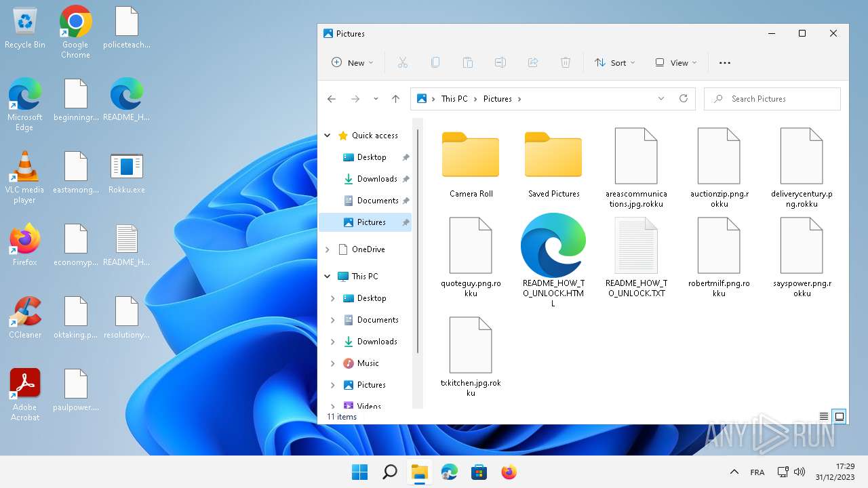Select README_HOW_TO_UNLOCK.TXT file
The height and width of the screenshot is (488, 868).
pos(637,258)
